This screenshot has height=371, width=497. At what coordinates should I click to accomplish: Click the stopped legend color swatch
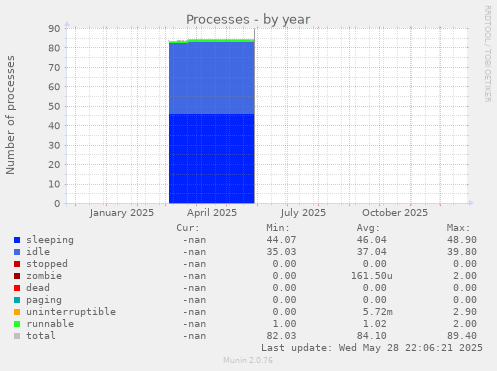17,264
